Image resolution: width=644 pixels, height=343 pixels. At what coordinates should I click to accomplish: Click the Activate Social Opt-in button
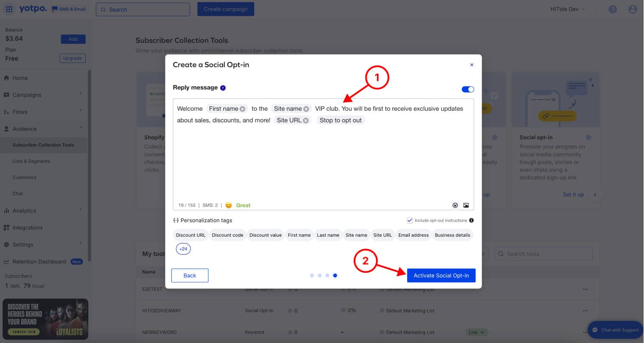(441, 275)
